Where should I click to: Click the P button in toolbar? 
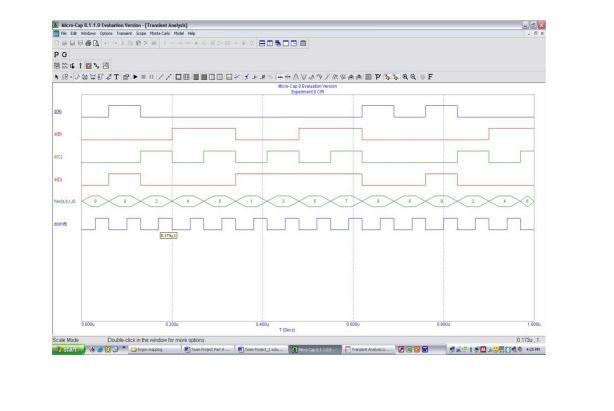coord(56,54)
